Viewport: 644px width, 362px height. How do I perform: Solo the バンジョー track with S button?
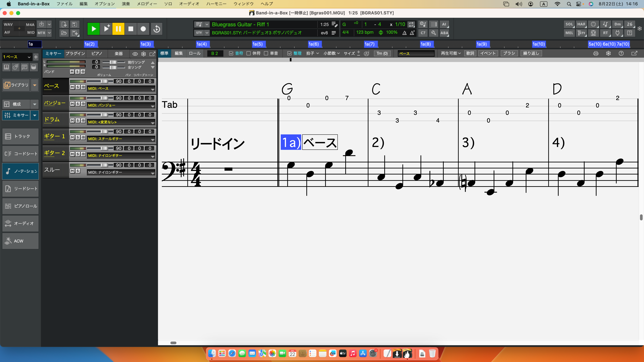tap(77, 104)
